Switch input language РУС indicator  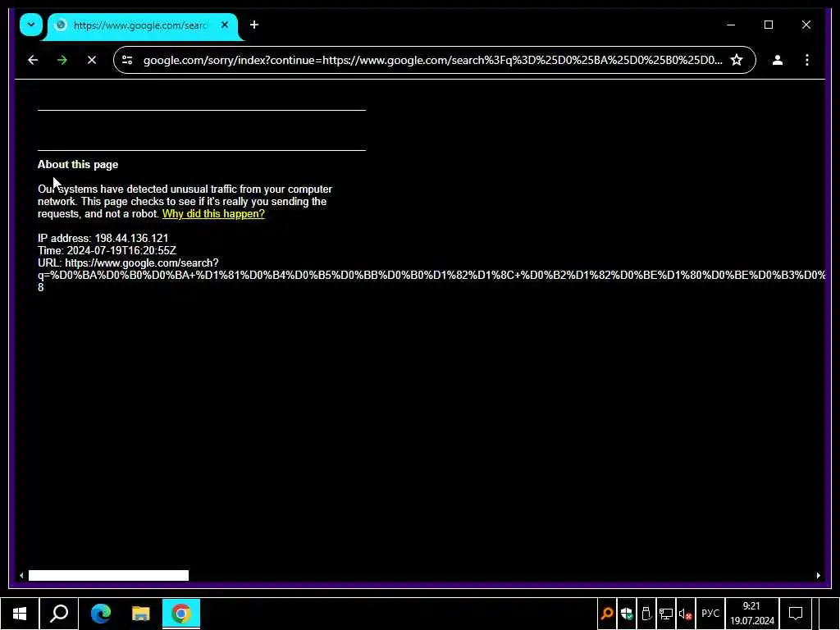(710, 614)
